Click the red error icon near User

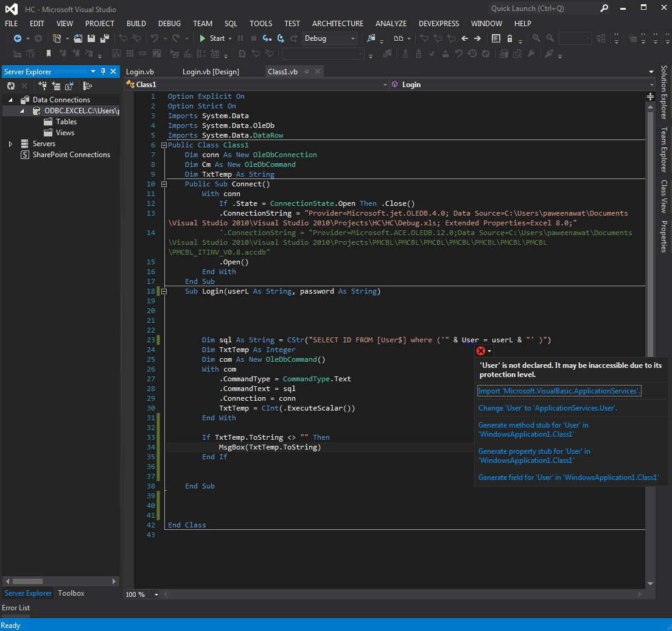pyautogui.click(x=481, y=351)
